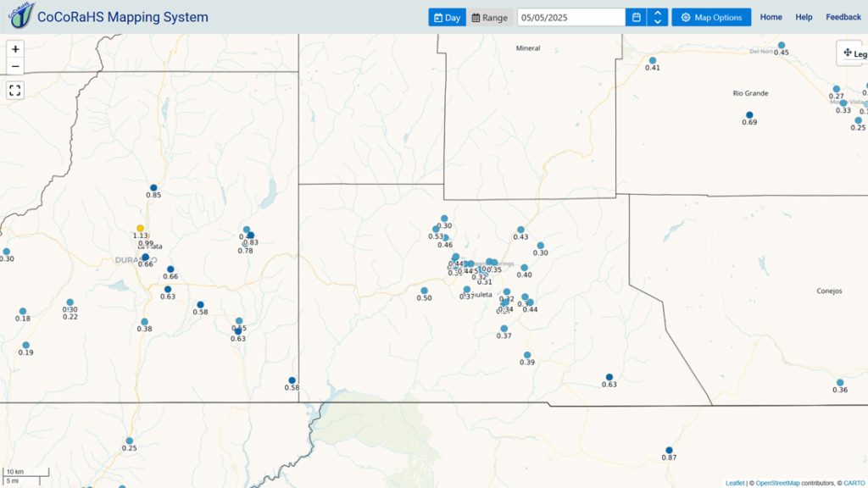
Task: Step the date with up/down arrows
Action: [x=658, y=17]
